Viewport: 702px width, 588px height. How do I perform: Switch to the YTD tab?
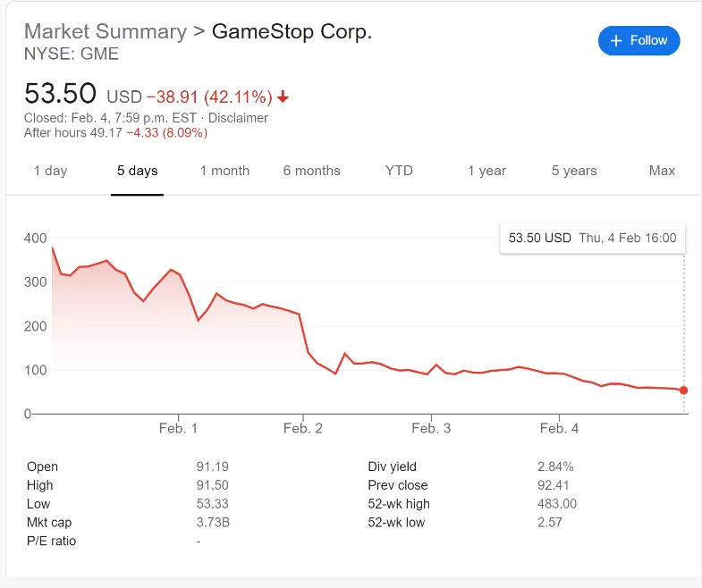[399, 171]
